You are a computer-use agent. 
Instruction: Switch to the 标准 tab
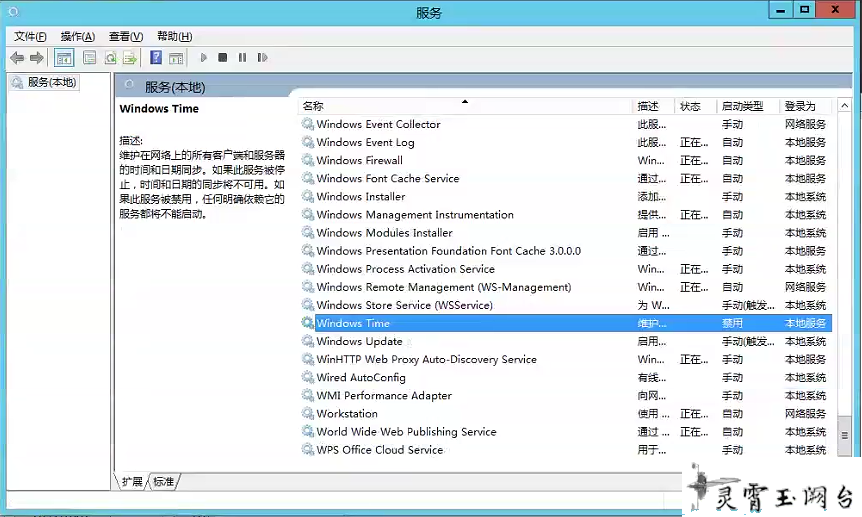[163, 481]
